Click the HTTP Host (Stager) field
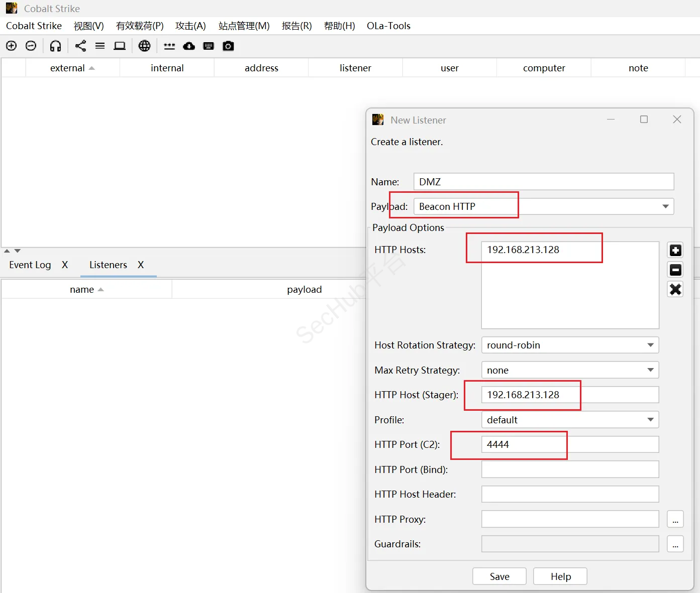Viewport: 700px width, 593px height. coord(570,395)
